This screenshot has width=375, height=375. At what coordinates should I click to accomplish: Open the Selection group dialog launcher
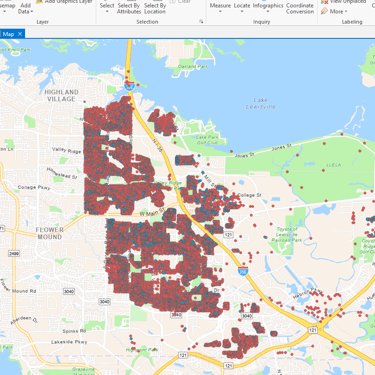click(x=201, y=22)
